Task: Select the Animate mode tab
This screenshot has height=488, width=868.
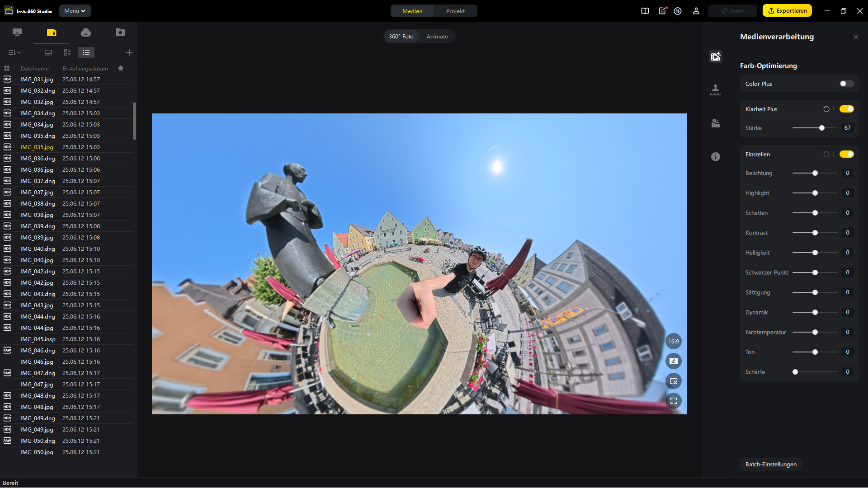Action: tap(437, 36)
